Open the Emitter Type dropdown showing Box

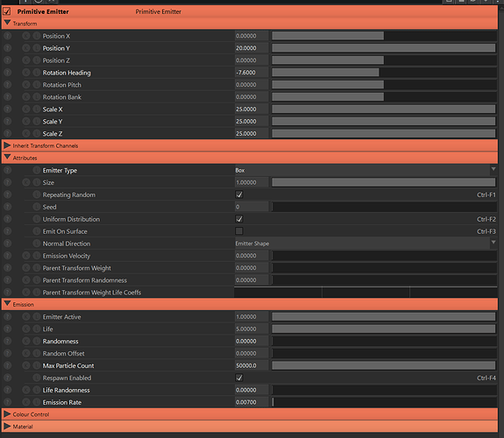(366, 170)
